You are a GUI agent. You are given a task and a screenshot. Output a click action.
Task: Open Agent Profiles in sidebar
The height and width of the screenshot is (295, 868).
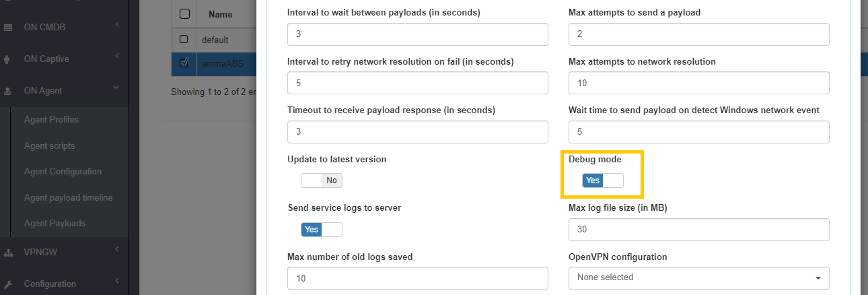point(51,119)
